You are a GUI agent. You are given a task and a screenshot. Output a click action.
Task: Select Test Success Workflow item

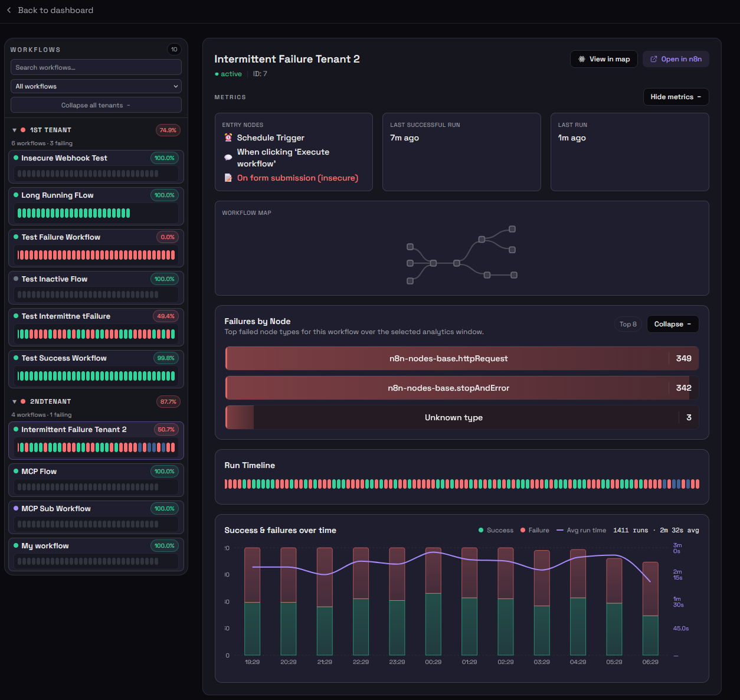coord(96,369)
